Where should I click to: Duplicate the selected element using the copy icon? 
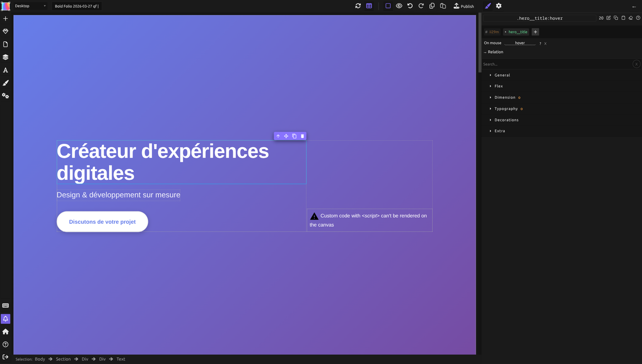[293, 136]
